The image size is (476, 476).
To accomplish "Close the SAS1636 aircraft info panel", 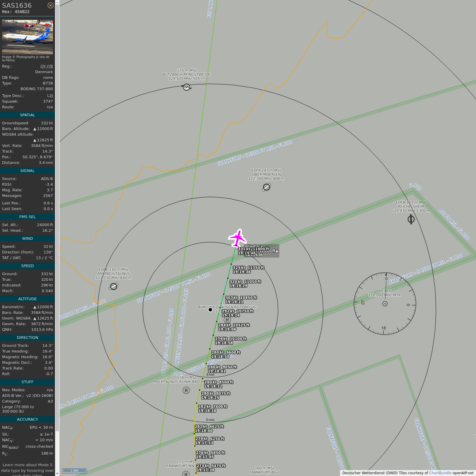I will pyautogui.click(x=50, y=5).
